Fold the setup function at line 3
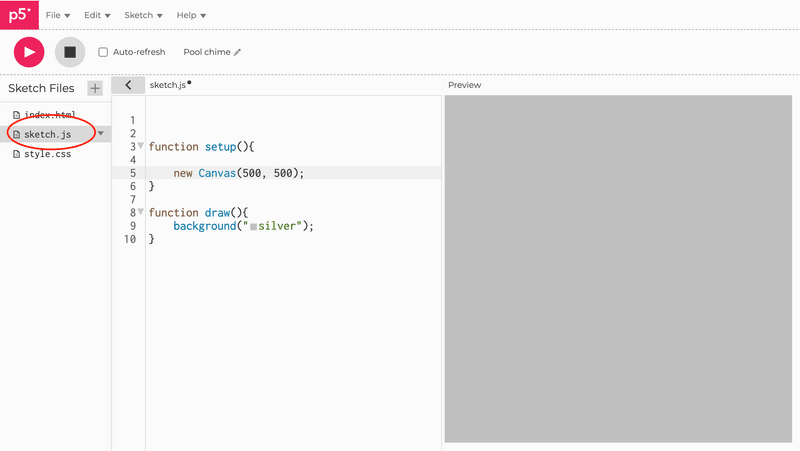The image size is (800, 451). [140, 146]
